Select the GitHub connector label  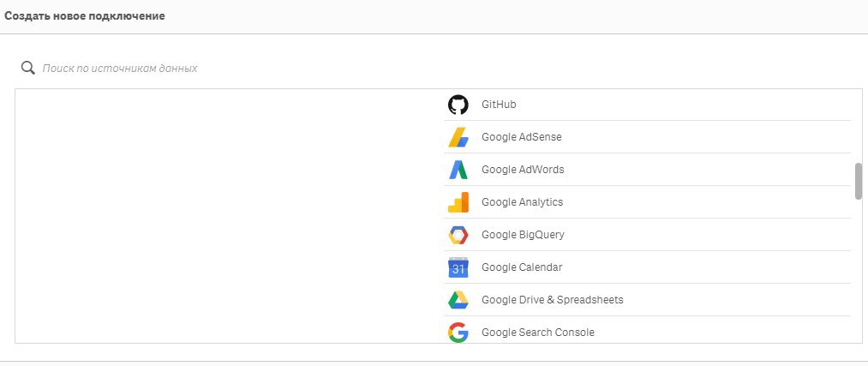tap(499, 104)
